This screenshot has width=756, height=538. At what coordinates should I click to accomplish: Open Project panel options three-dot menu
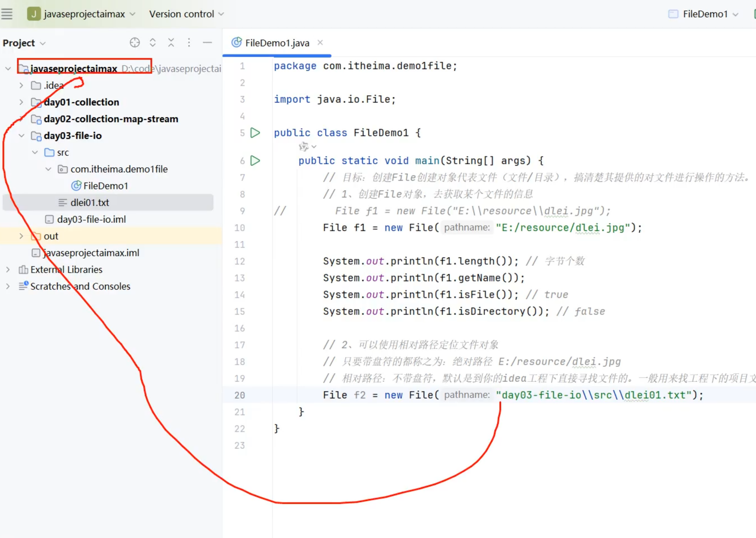(189, 43)
